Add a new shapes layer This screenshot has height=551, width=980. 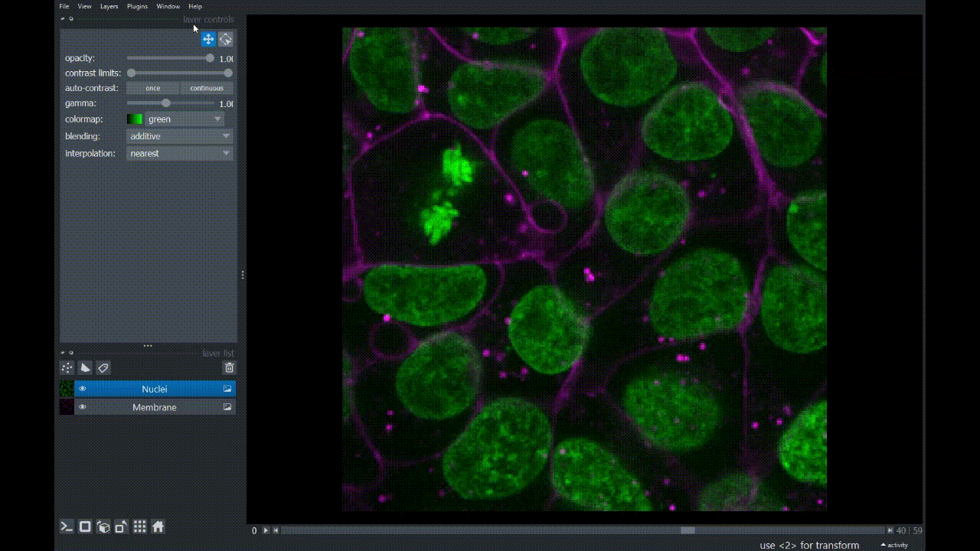pos(85,368)
